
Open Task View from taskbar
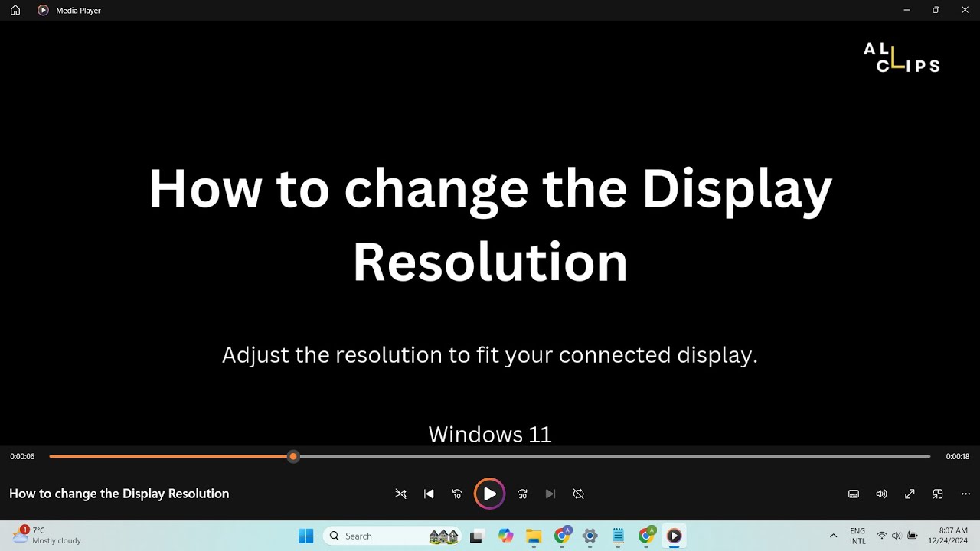pos(476,536)
